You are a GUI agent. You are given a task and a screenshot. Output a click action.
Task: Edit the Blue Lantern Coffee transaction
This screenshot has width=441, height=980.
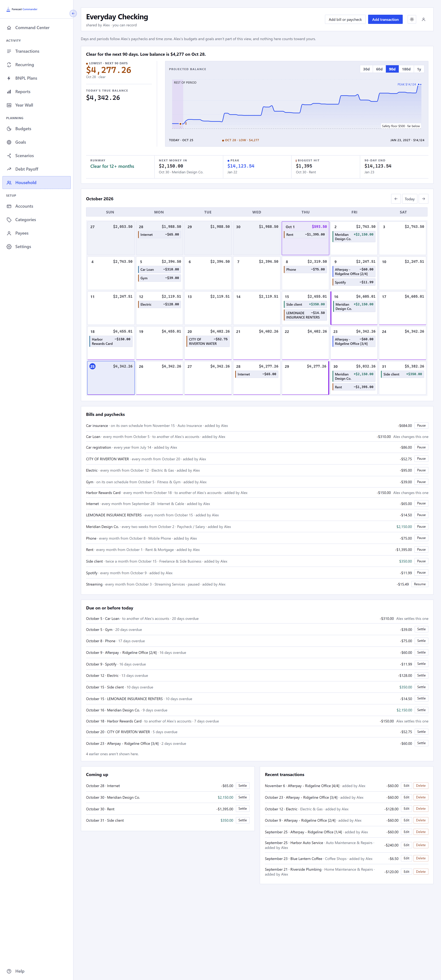pyautogui.click(x=406, y=858)
